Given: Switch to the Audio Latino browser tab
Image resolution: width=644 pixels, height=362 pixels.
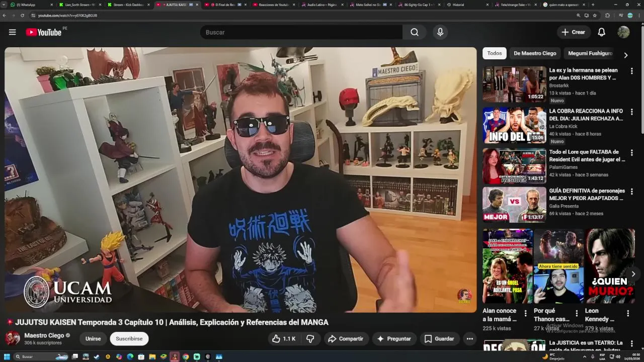Looking at the screenshot, I should click(322, 5).
